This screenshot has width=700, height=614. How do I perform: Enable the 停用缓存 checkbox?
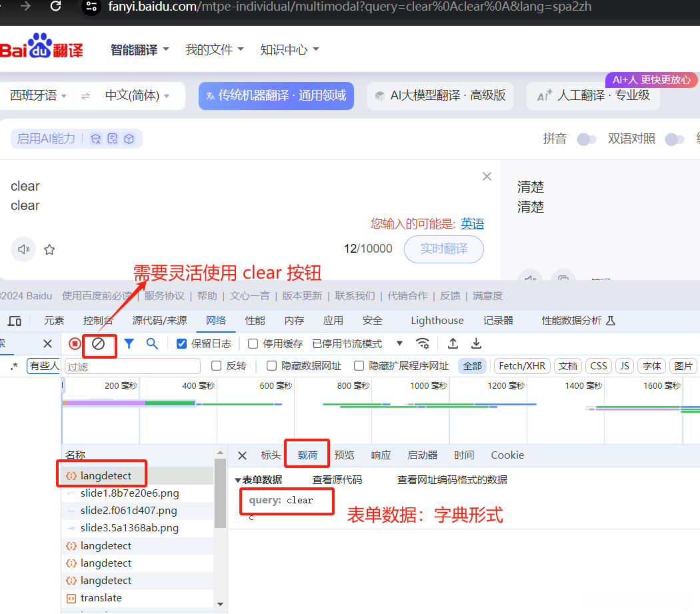coord(252,343)
